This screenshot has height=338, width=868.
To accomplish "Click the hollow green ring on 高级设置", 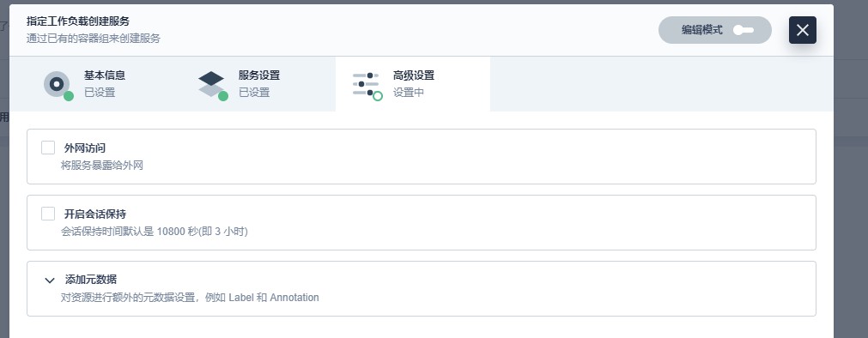I will tap(378, 96).
